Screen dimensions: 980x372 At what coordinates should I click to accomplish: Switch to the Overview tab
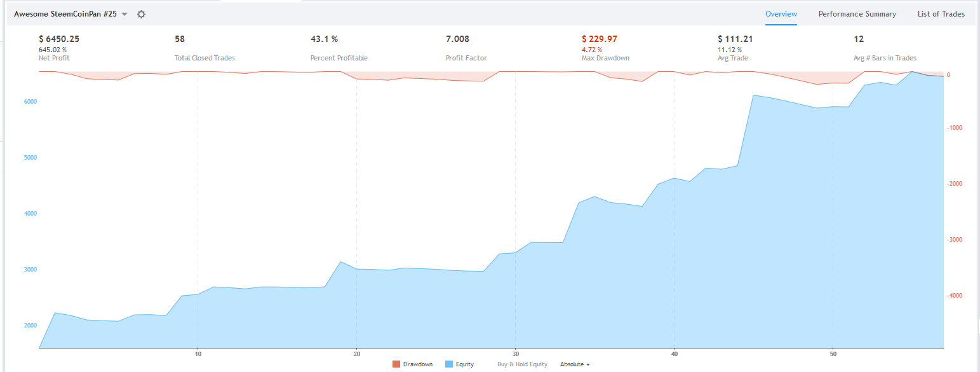(x=781, y=14)
